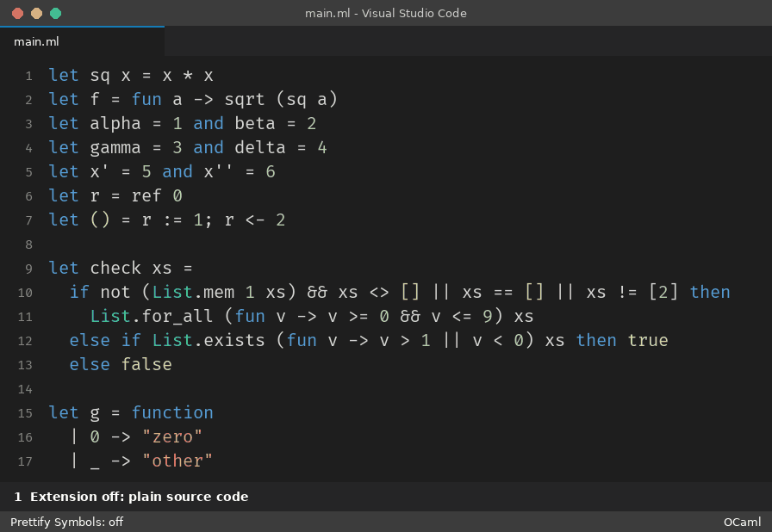Click the 'sq' function name on line 1
This screenshot has height=532, width=772.
click(100, 75)
